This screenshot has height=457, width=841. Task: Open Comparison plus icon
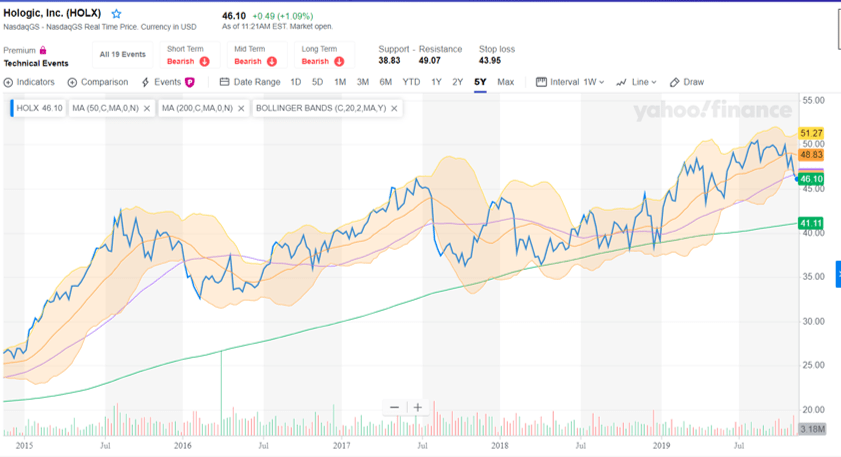72,83
